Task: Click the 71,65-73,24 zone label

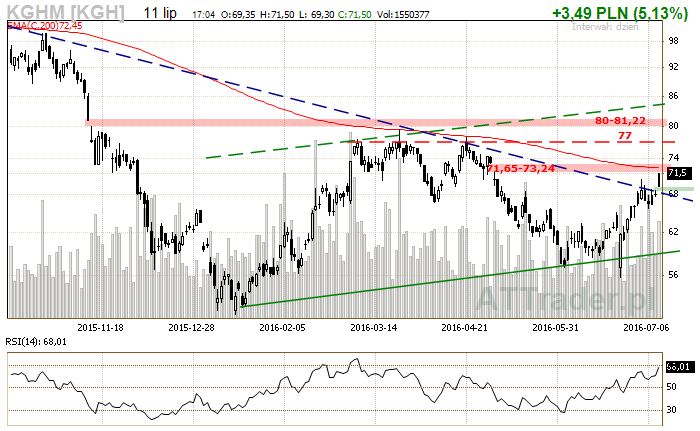Action: point(521,168)
